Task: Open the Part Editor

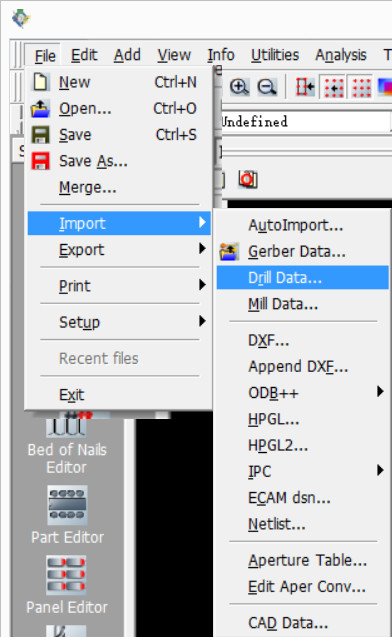Action: (67, 515)
